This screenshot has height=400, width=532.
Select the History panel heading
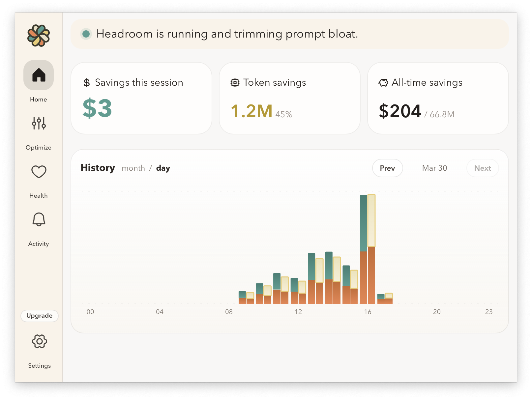coord(98,168)
